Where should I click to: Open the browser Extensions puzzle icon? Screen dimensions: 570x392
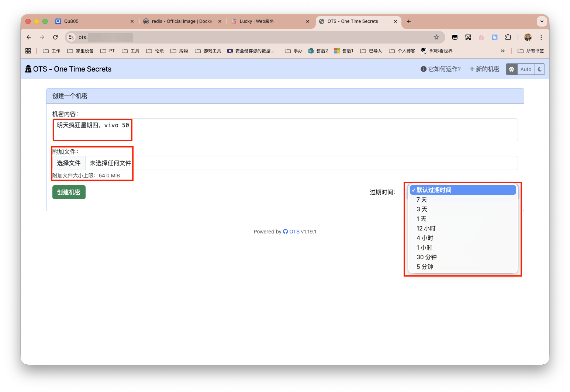[508, 37]
